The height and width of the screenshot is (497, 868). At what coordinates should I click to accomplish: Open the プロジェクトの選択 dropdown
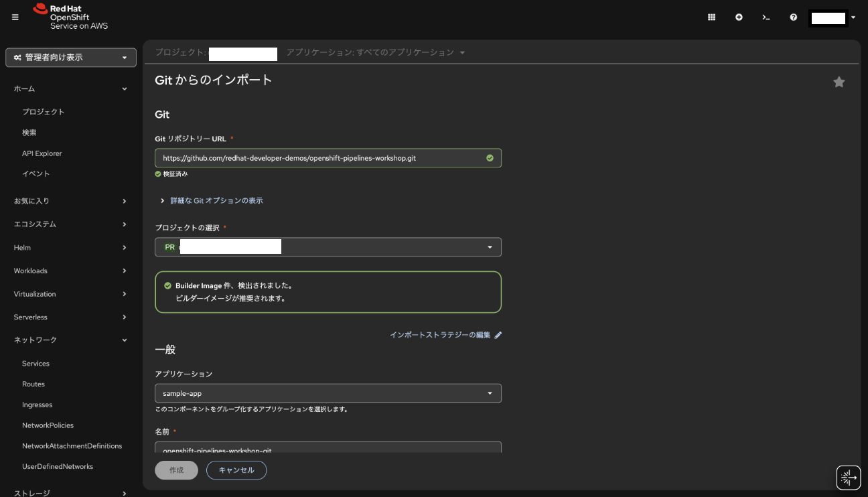pos(328,247)
